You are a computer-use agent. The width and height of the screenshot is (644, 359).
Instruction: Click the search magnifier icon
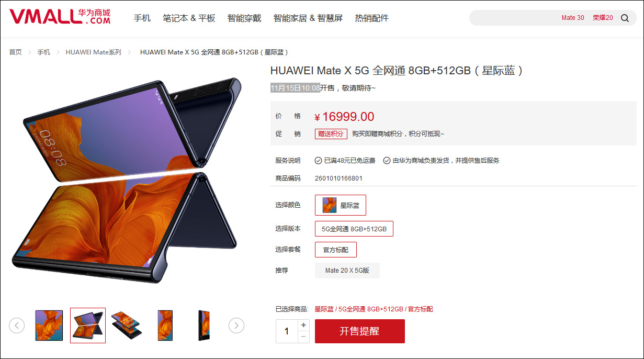tap(625, 18)
